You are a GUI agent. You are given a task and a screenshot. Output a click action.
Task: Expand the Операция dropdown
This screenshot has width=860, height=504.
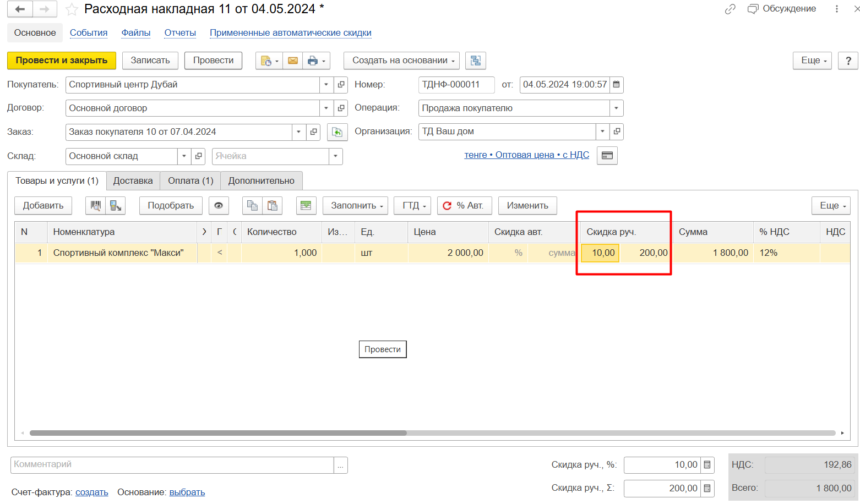[616, 108]
